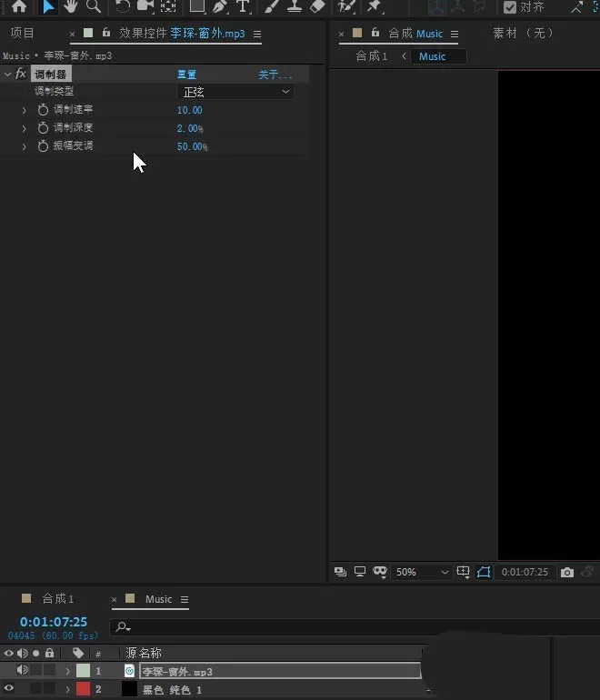
Task: Select the Camera tool in toolbar
Action: [x=145, y=6]
